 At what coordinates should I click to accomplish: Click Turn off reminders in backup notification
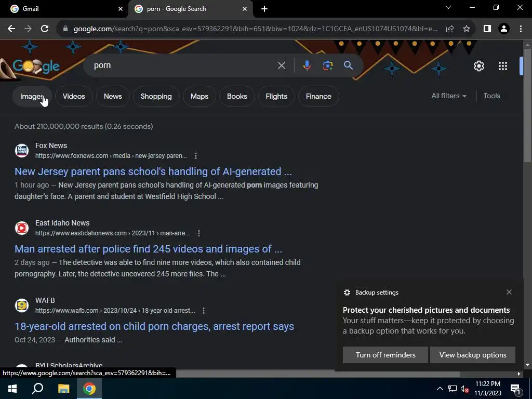pyautogui.click(x=385, y=355)
